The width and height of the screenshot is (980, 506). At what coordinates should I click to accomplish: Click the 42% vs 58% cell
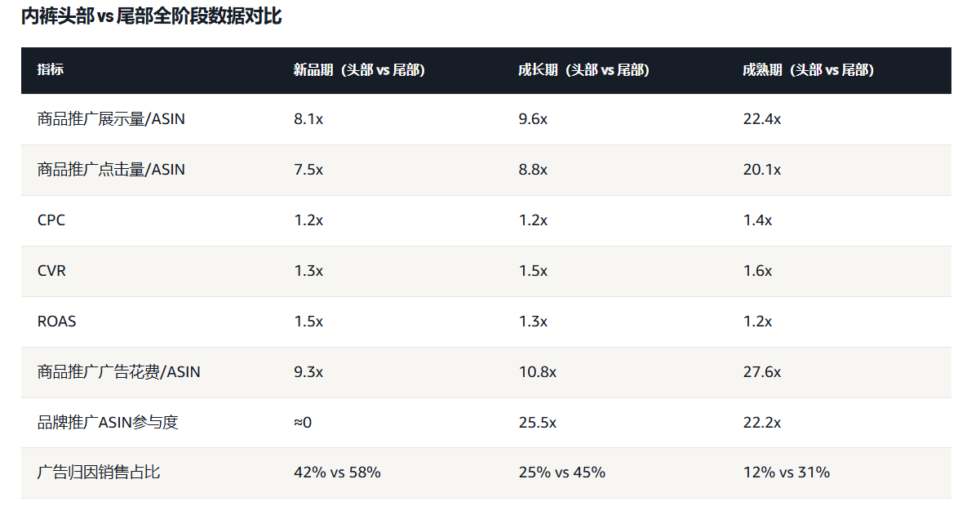coord(337,473)
